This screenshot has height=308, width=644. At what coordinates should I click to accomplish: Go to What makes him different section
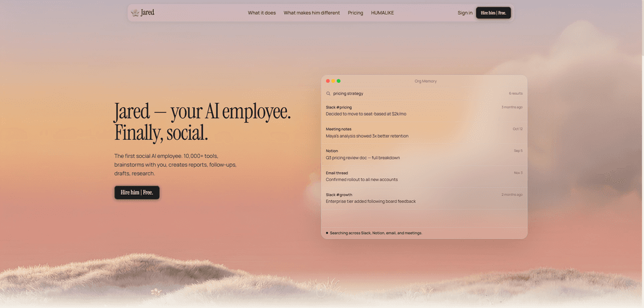click(311, 13)
